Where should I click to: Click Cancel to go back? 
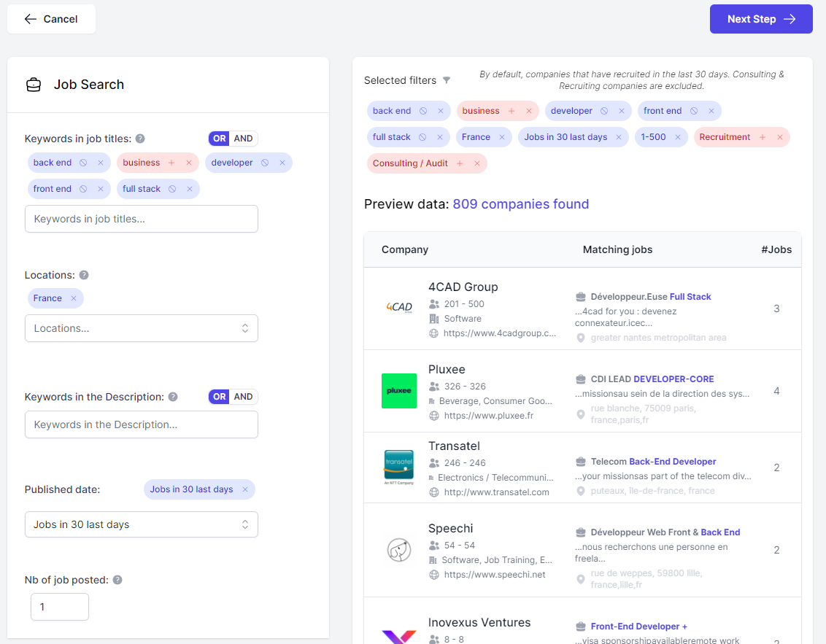click(51, 19)
